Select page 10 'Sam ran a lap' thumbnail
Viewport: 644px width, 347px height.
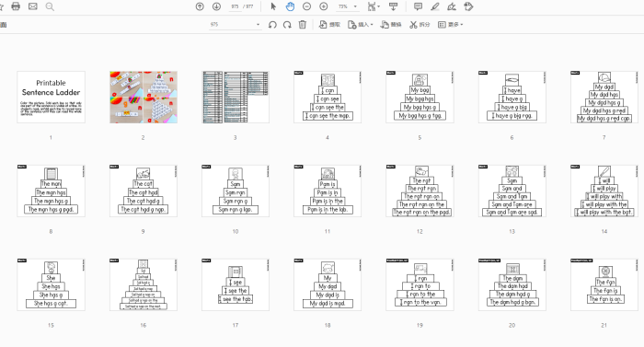236,191
